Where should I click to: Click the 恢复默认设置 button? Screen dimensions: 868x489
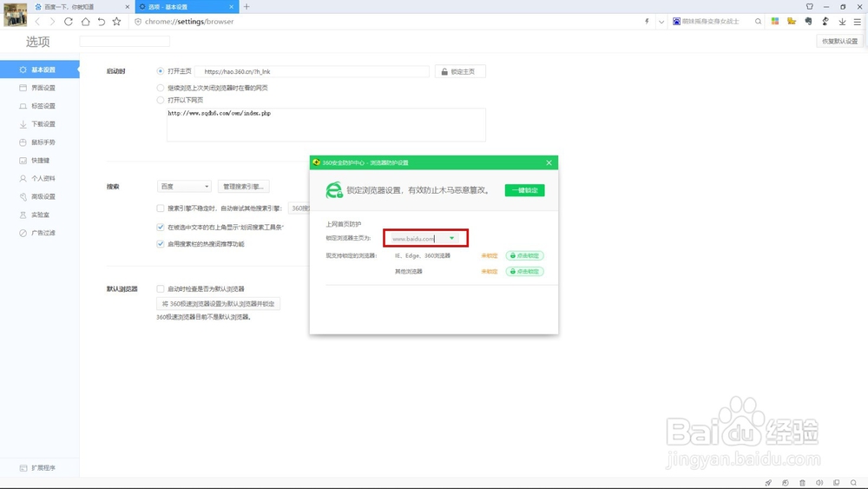click(x=839, y=42)
